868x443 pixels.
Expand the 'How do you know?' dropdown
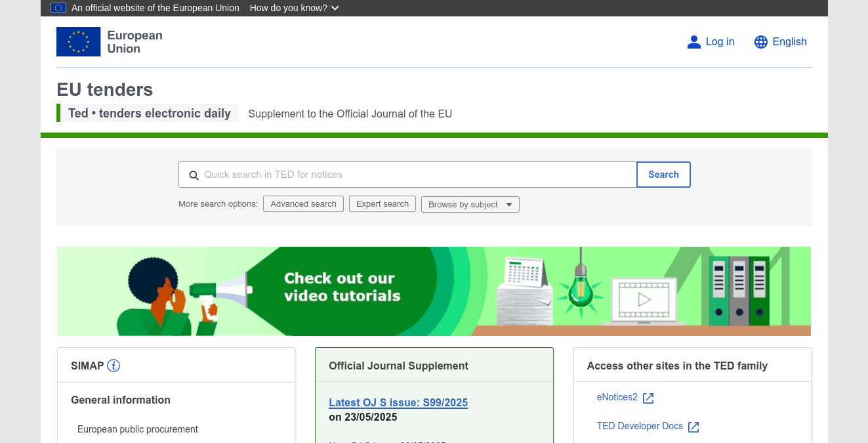(295, 8)
